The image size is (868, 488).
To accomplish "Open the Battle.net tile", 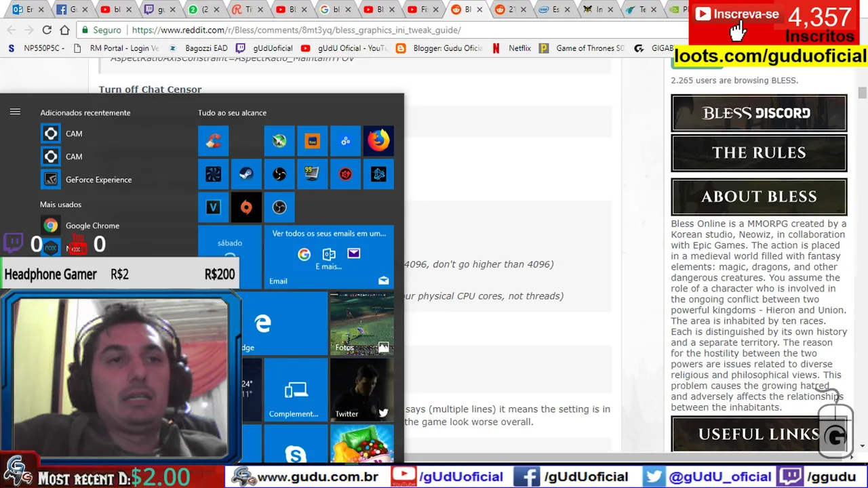I will [x=378, y=174].
